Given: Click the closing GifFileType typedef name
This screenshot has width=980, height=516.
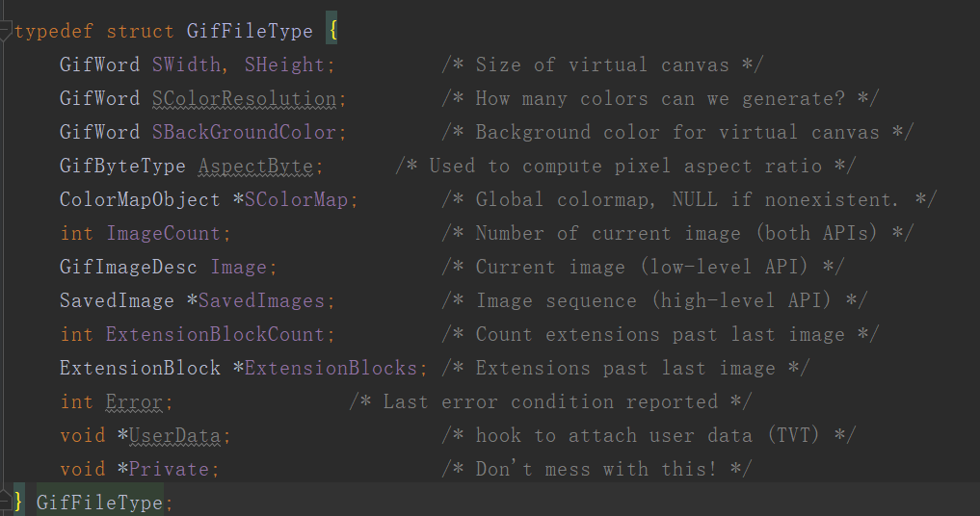Looking at the screenshot, I should pos(99,503).
